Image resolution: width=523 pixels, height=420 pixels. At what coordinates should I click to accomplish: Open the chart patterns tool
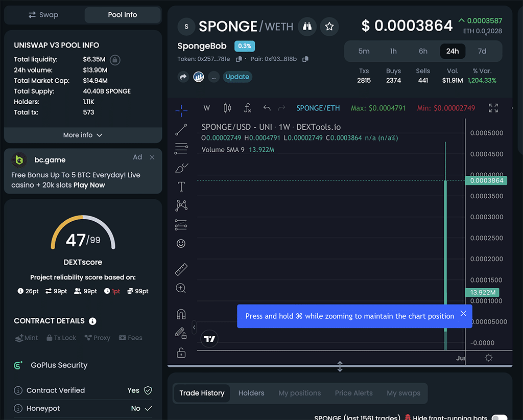pos(181,205)
